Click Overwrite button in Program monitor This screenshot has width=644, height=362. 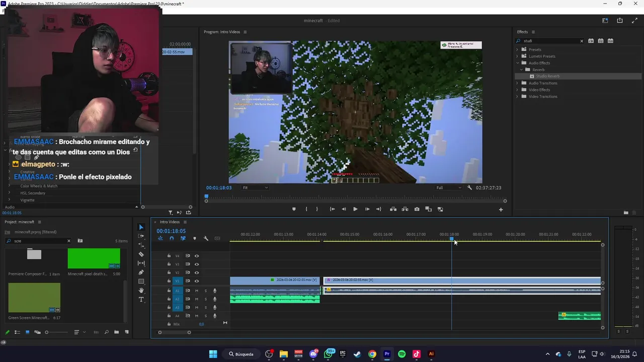point(405,209)
